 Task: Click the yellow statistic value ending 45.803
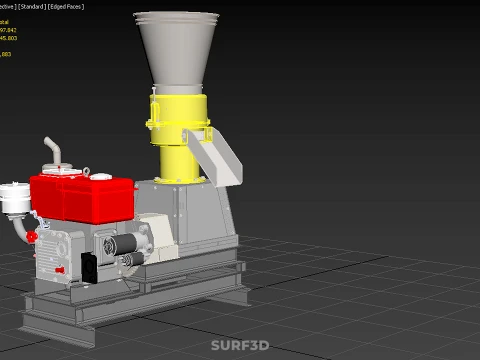[x=8, y=38]
